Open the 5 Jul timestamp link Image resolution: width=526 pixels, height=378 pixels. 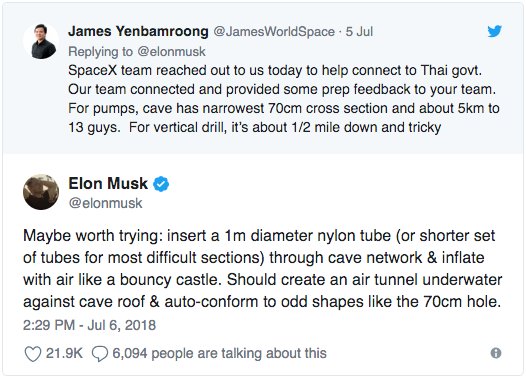pyautogui.click(x=359, y=32)
